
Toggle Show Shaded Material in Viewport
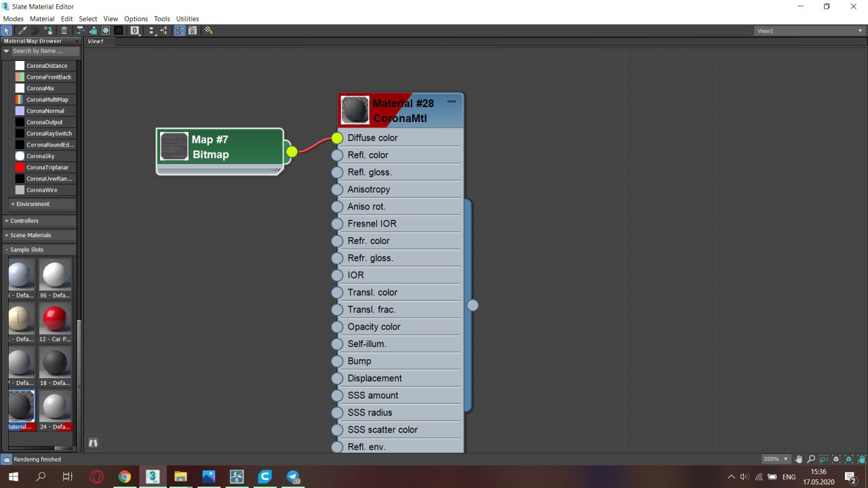(106, 30)
